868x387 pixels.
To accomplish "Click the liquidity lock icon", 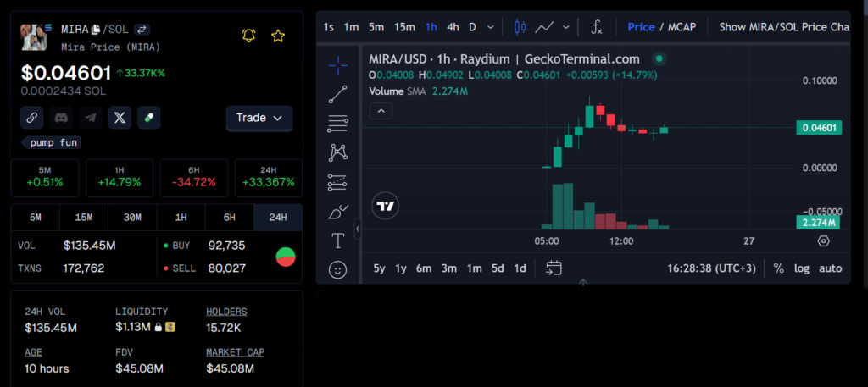I will click(159, 327).
